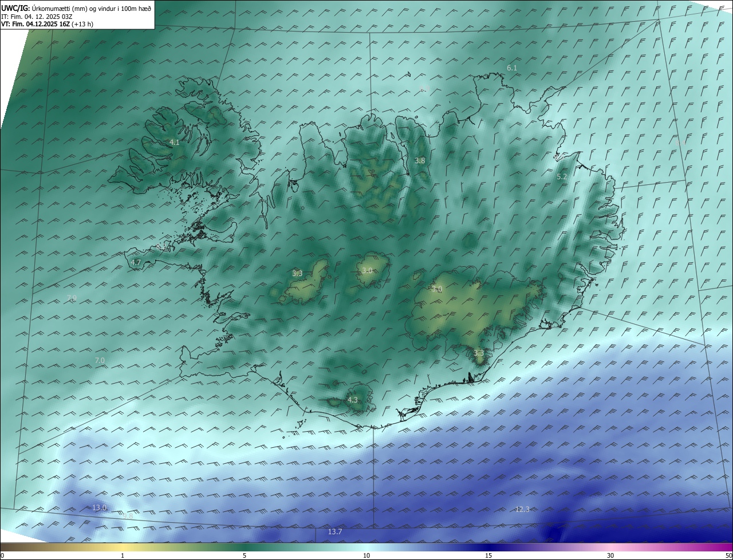Viewport: 733px width, 560px height.
Task: Click the 1 tick on the color scale
Action: (x=123, y=555)
